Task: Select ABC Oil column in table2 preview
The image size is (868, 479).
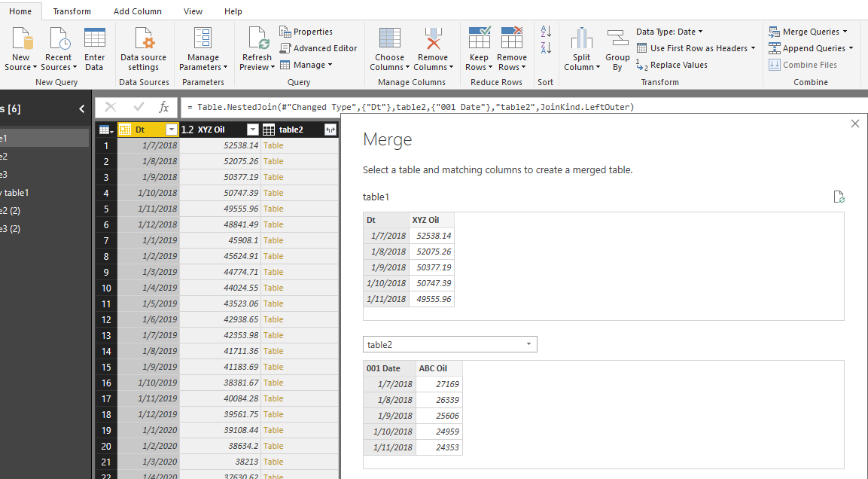Action: click(439, 368)
